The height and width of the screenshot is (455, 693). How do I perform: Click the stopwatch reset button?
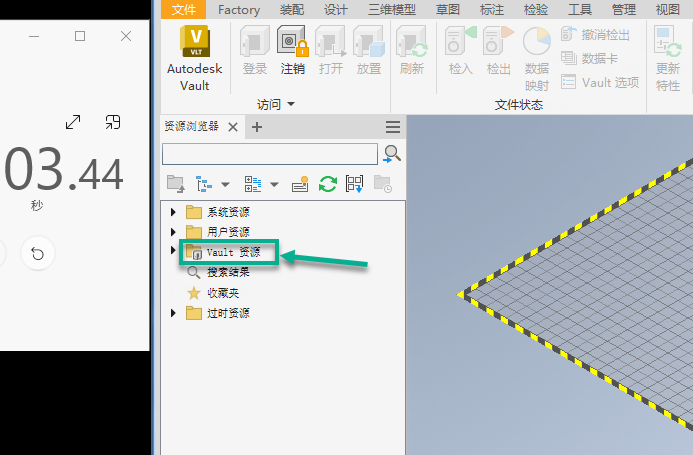point(38,253)
